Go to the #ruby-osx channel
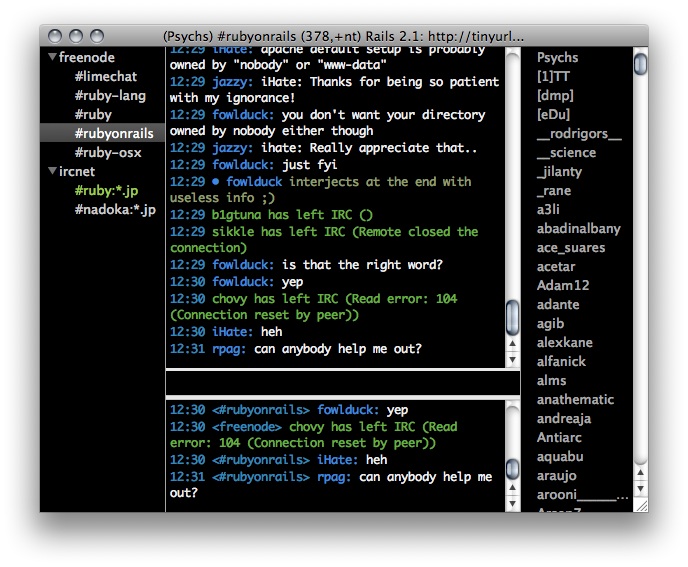The image size is (688, 567). [108, 153]
